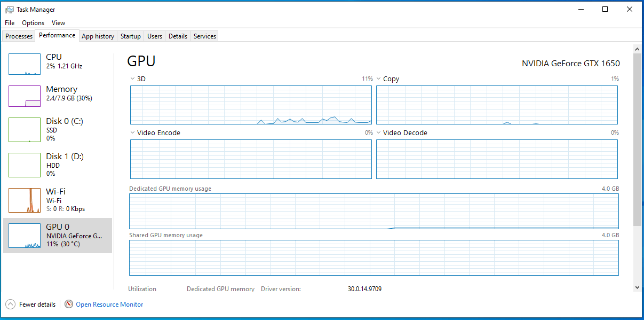Open the View menu
644x320 pixels.
[58, 23]
